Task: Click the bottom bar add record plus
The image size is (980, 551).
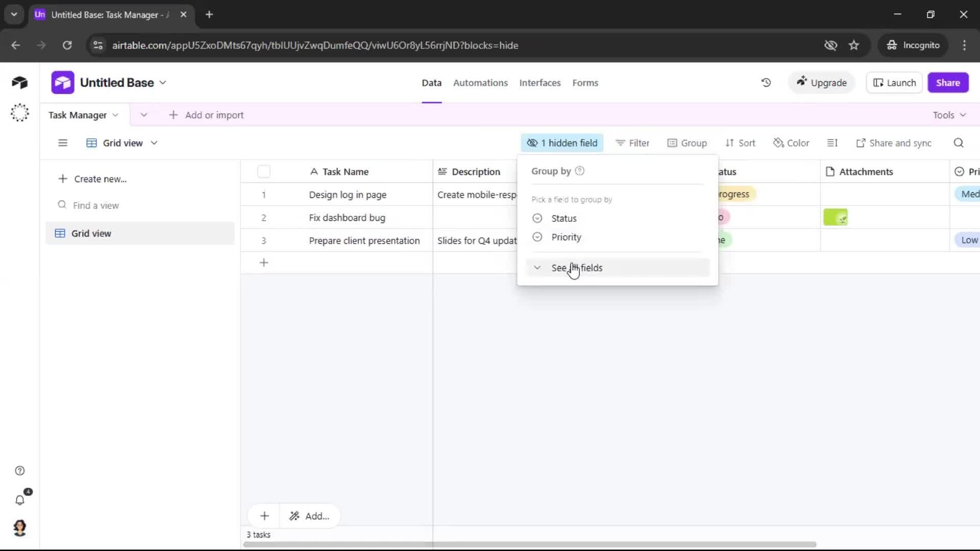Action: pos(264,516)
